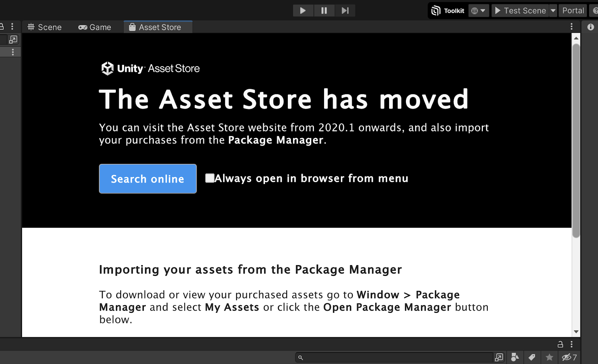Open the Portal button in the top bar
Viewport: 598px width, 364px height.
point(573,11)
